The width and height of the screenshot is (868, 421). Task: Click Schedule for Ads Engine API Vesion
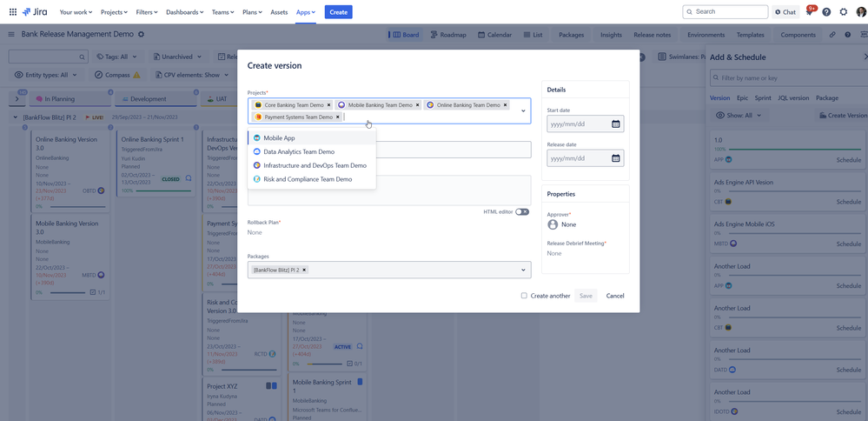(x=849, y=202)
